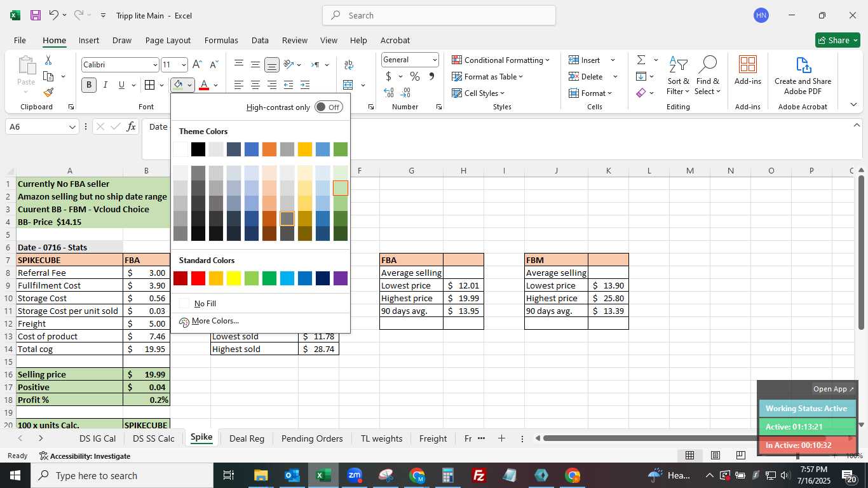Open the Insert ribbon tab
868x488 pixels.
point(89,40)
